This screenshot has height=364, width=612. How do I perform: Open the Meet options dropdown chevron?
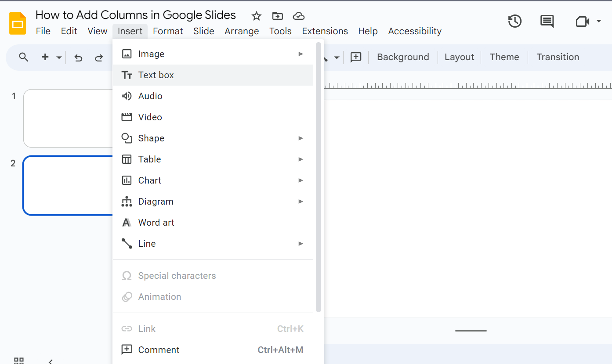click(x=599, y=21)
